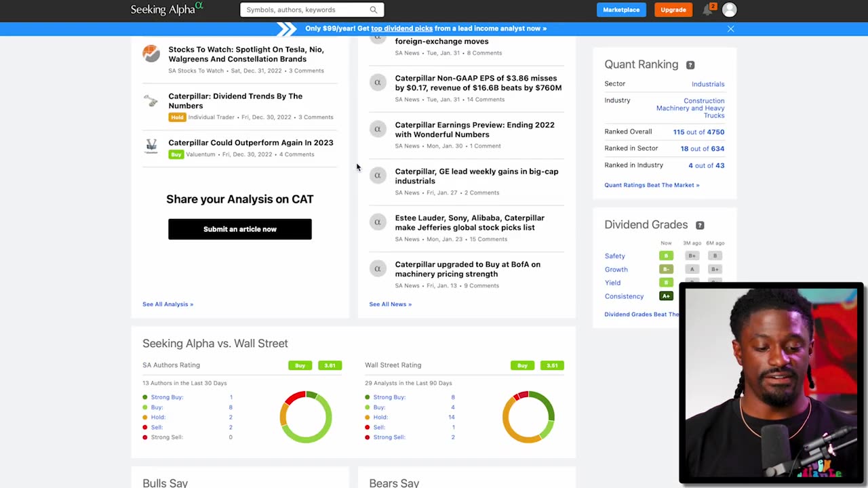Open ranked in sector 18 out of 634
868x488 pixels.
point(703,148)
